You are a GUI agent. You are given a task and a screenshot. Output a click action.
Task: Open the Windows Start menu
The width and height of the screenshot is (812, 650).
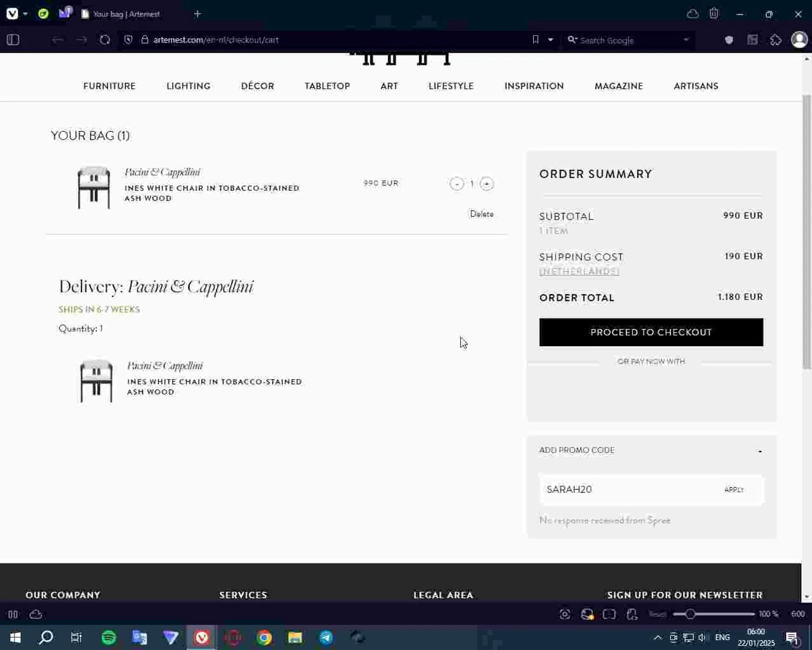[15, 638]
